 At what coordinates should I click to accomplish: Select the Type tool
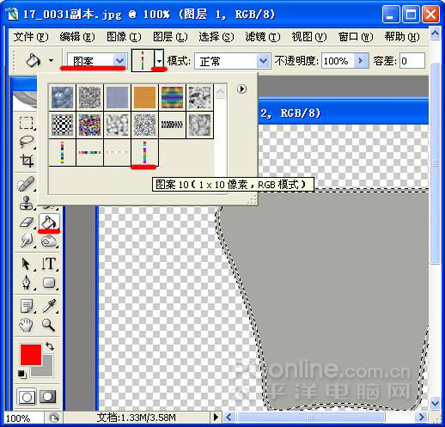(49, 264)
